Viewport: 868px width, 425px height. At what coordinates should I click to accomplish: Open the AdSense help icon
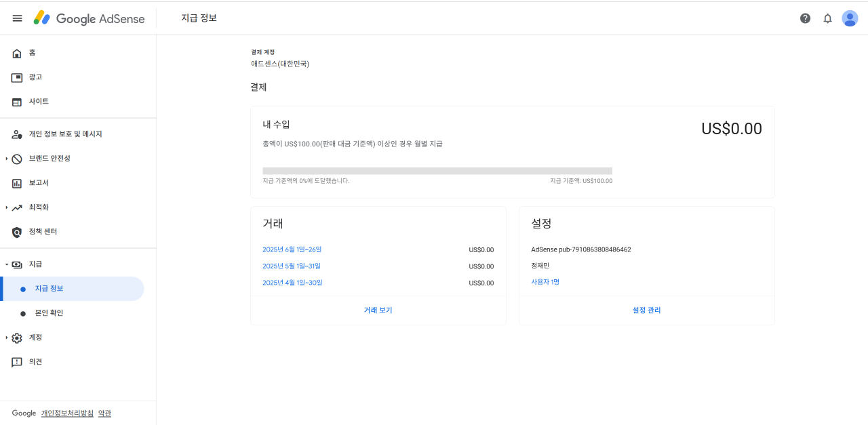805,18
